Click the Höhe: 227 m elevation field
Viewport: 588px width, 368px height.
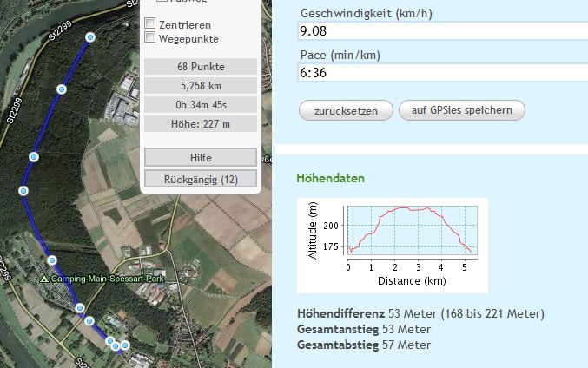tap(200, 123)
